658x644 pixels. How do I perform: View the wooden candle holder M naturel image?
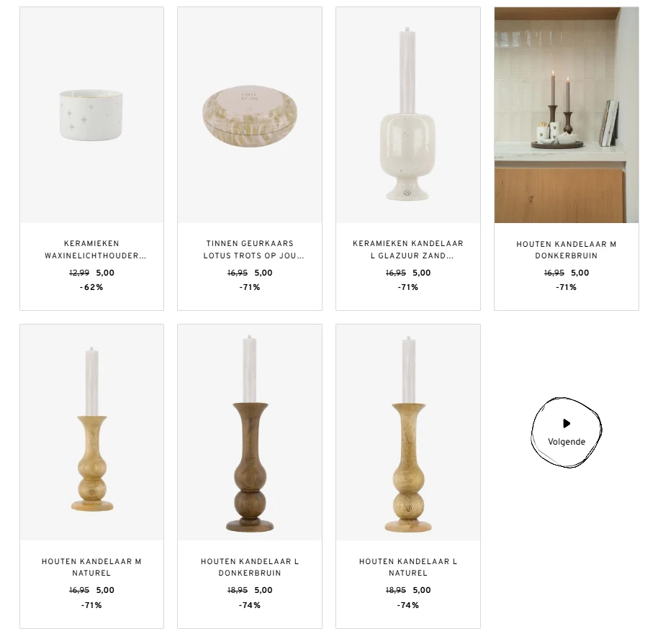91,432
